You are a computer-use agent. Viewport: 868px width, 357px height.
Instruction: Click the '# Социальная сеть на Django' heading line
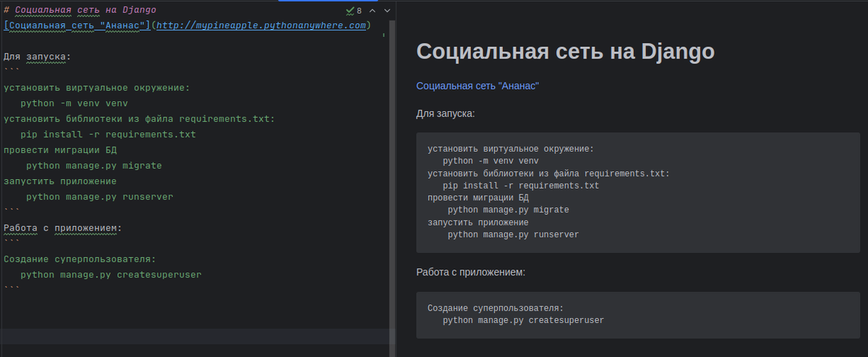coord(80,10)
